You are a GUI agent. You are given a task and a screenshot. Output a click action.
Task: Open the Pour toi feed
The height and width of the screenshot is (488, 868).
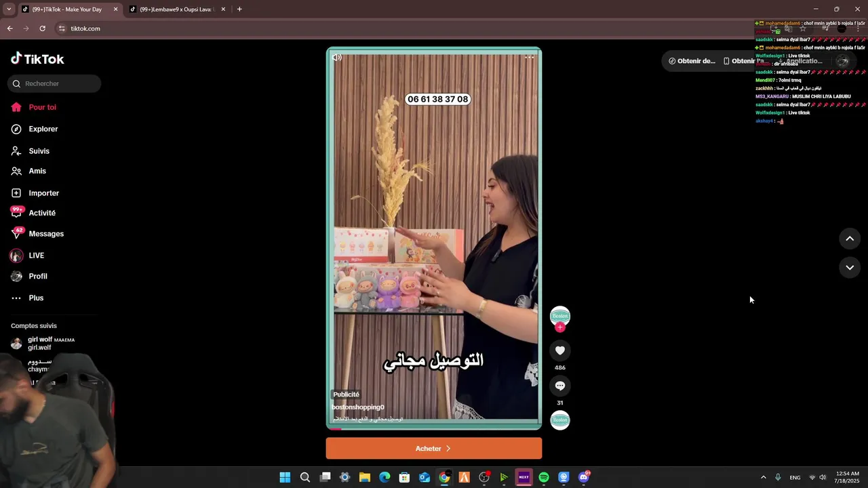(x=42, y=107)
